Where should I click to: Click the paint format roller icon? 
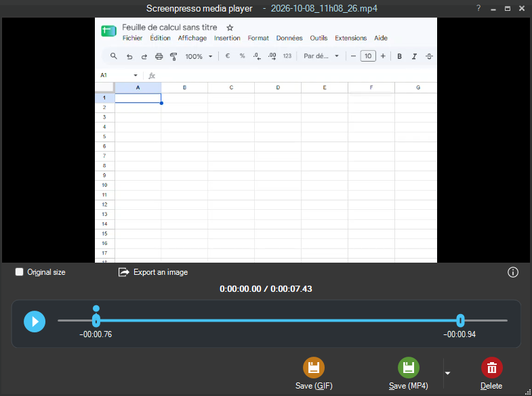(173, 57)
